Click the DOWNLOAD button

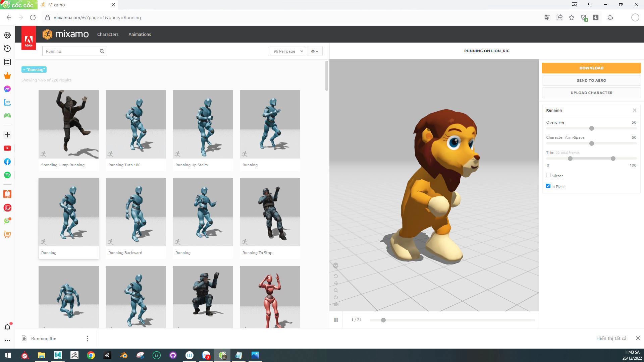pos(591,68)
